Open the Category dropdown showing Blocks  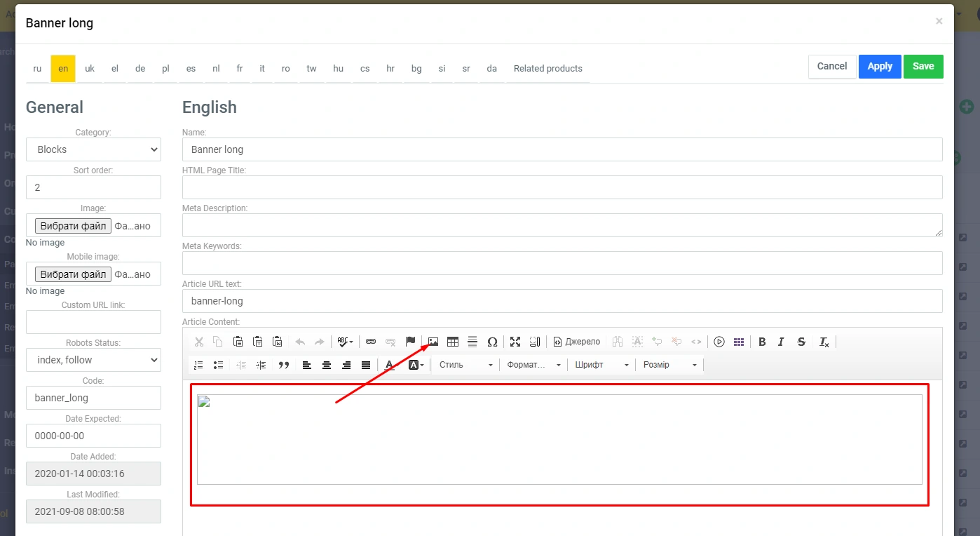(93, 149)
